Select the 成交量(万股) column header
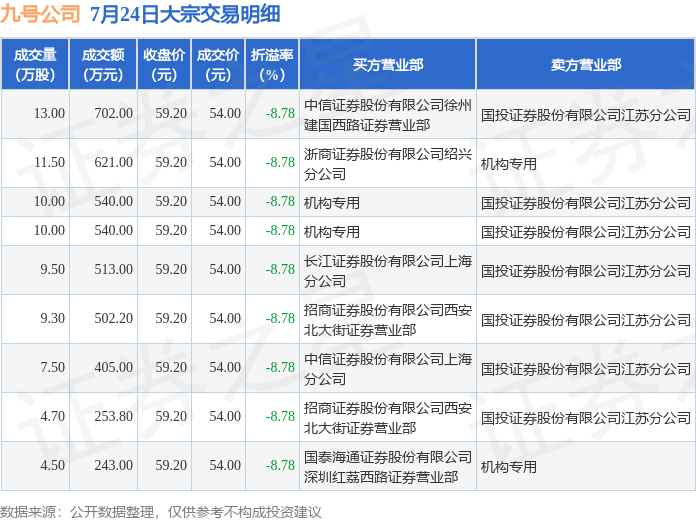This screenshot has width=696, height=521. coord(35,64)
